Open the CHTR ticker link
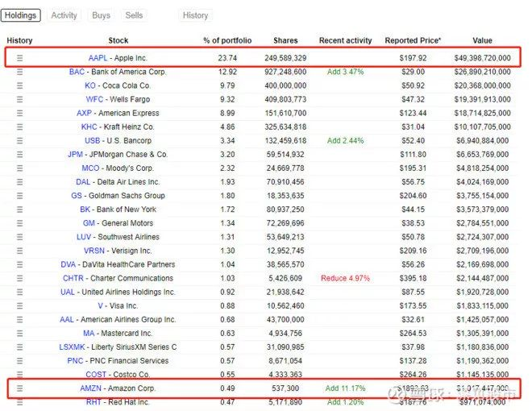532x411 pixels. point(73,278)
